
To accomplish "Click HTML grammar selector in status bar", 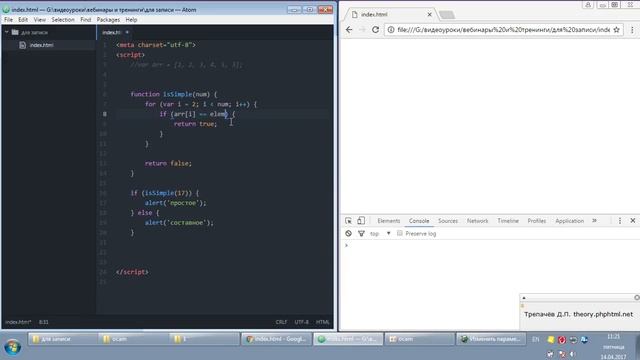I will (x=322, y=322).
